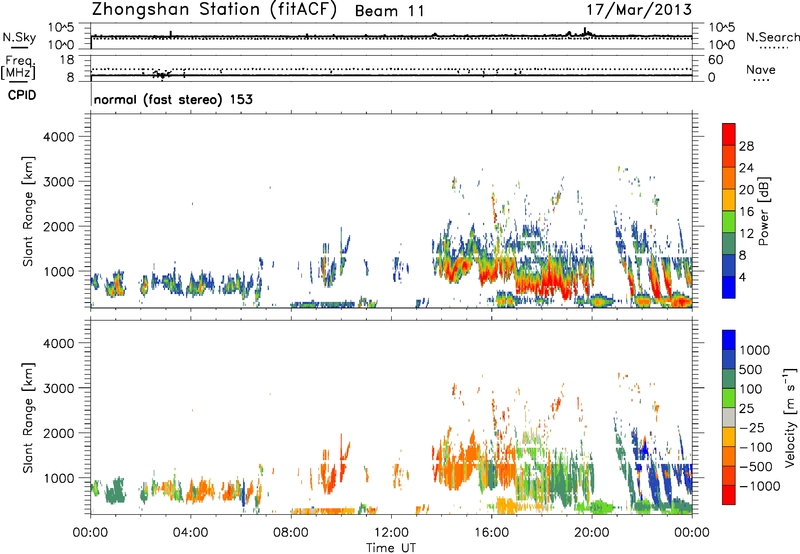Click the '60' Nave axis tick

pos(715,60)
